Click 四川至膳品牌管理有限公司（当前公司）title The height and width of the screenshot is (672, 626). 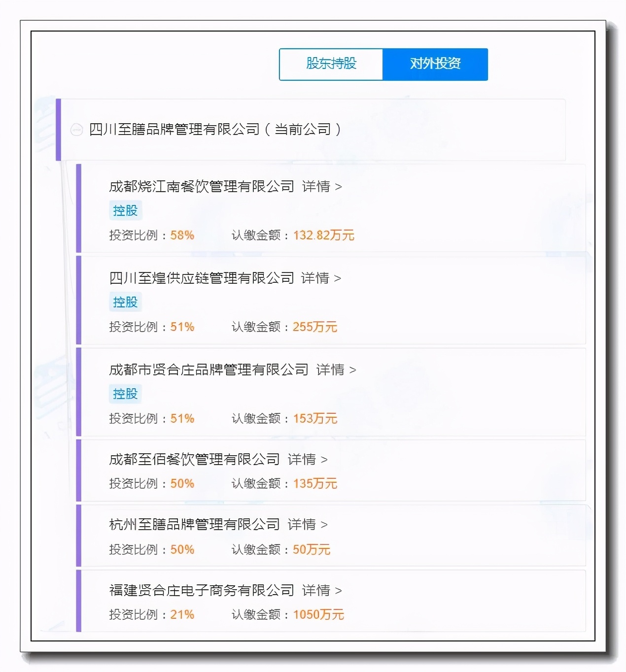tap(215, 130)
